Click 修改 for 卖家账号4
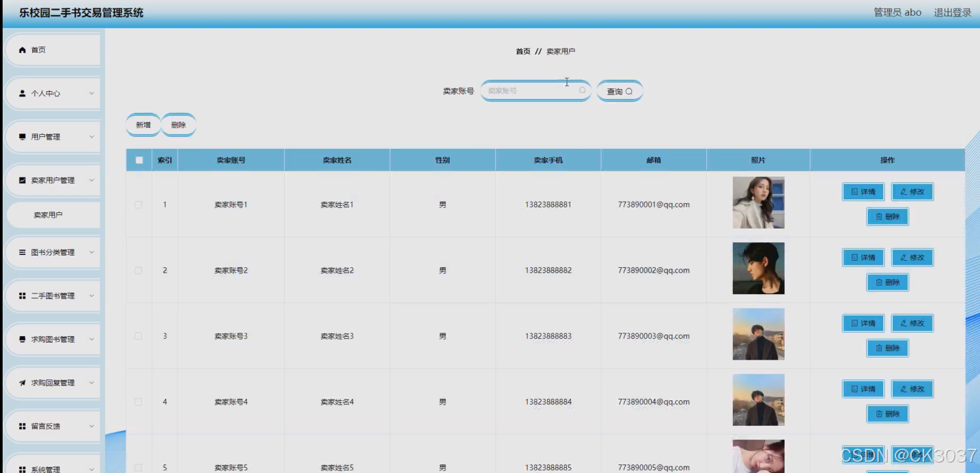This screenshot has height=473, width=980. tap(913, 388)
